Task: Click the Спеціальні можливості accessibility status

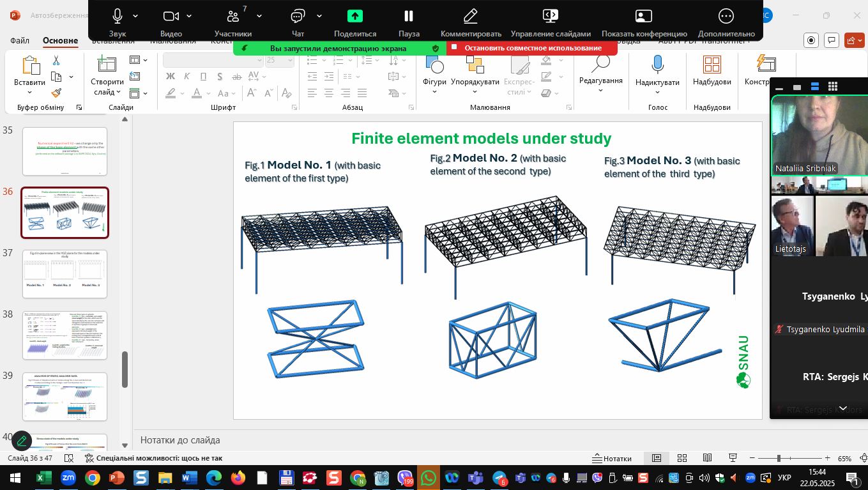Action: click(x=153, y=458)
